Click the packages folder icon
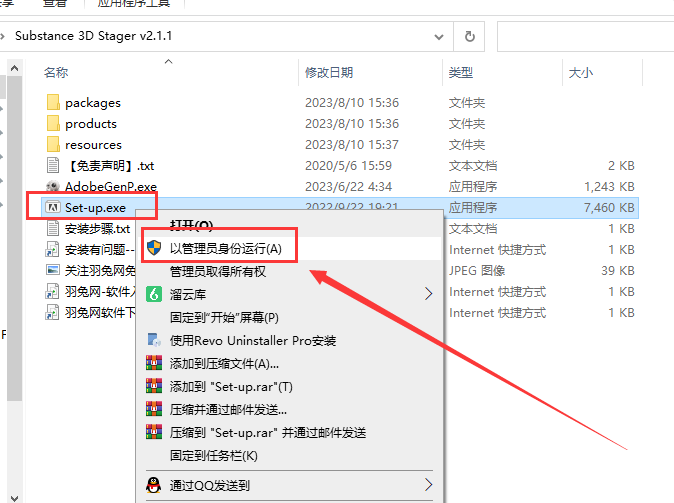This screenshot has height=503, width=674. coord(53,102)
